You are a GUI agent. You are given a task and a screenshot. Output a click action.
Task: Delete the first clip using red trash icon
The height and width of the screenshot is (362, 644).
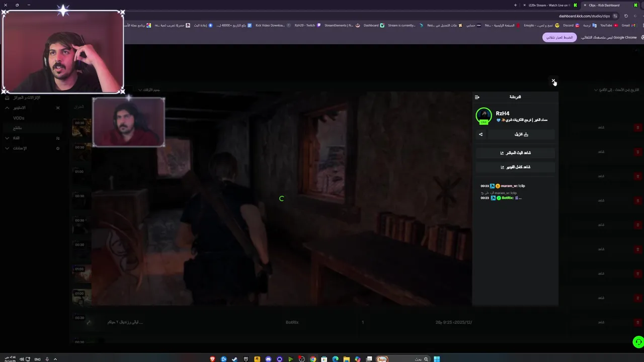pos(638,127)
